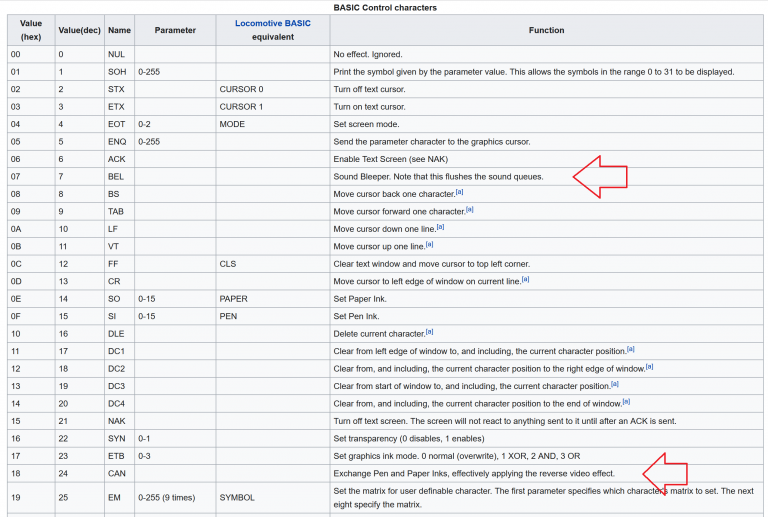
Task: Select the 'Function' column header
Action: (546, 30)
